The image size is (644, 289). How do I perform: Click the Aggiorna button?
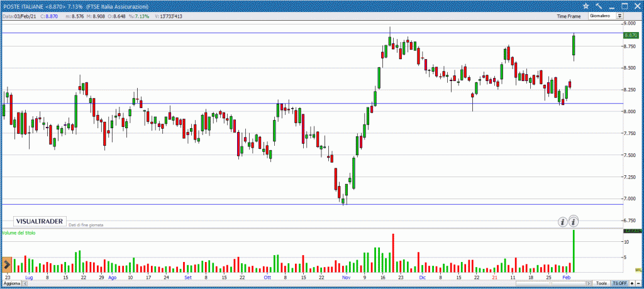tap(11, 284)
